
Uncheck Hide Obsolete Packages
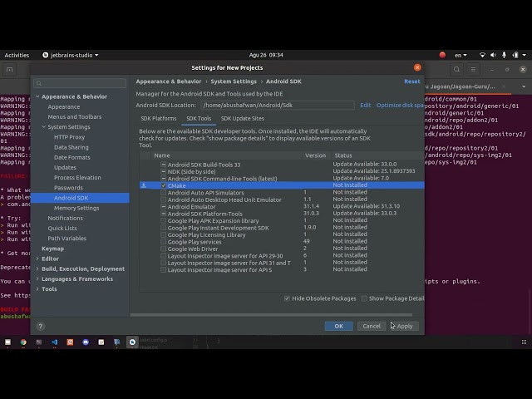[x=287, y=298]
